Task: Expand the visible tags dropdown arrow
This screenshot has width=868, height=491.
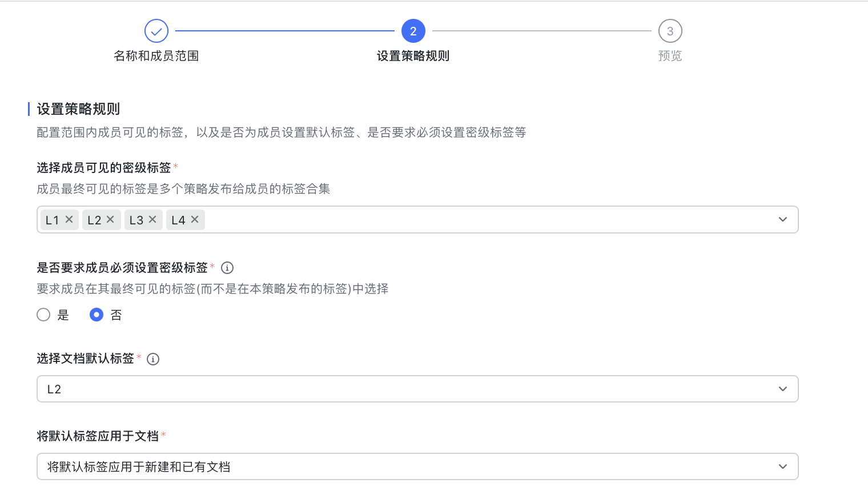Action: pos(782,220)
